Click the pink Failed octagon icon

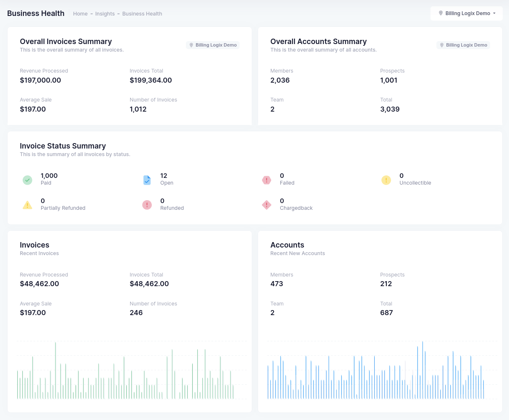266,180
